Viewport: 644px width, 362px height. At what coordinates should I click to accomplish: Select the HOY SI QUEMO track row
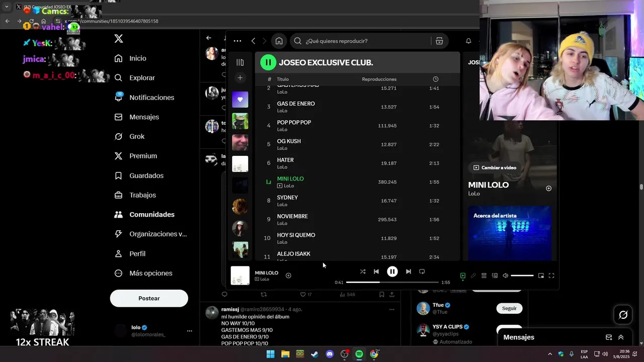pos(357,238)
